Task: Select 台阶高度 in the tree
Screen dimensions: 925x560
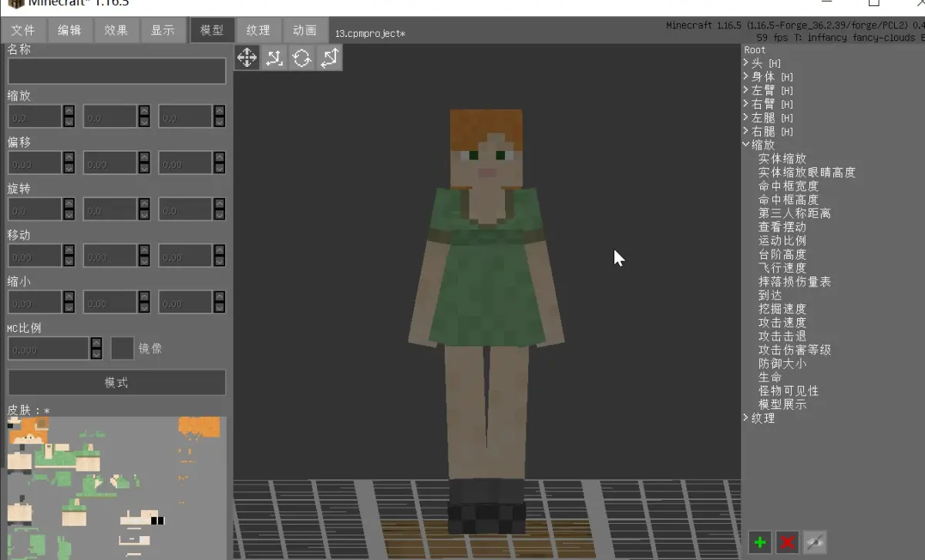Action: coord(782,254)
